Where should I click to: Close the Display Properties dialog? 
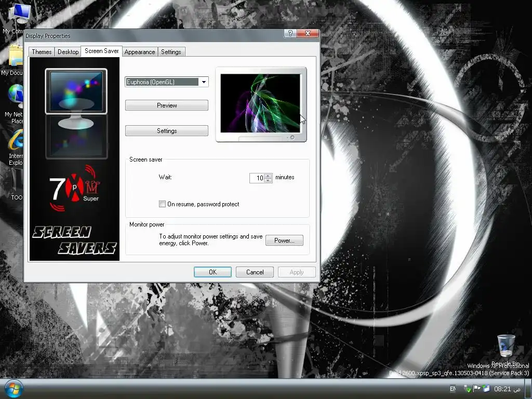coord(308,33)
